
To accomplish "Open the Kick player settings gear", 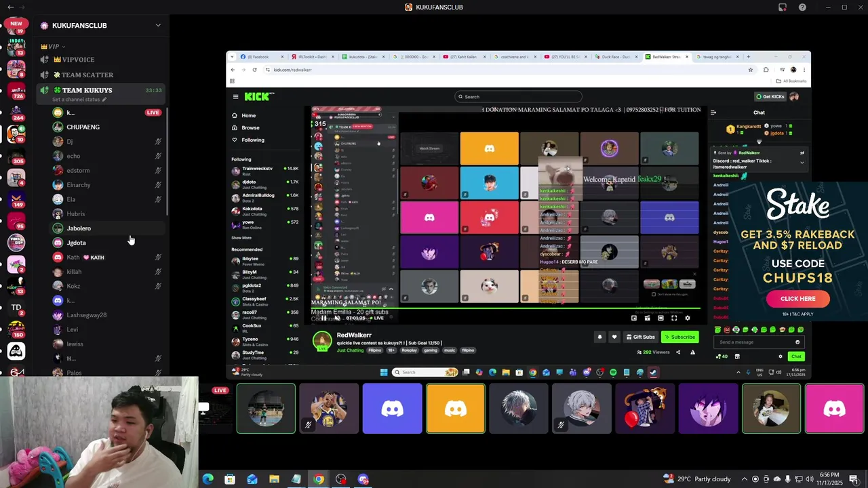I will click(x=688, y=318).
